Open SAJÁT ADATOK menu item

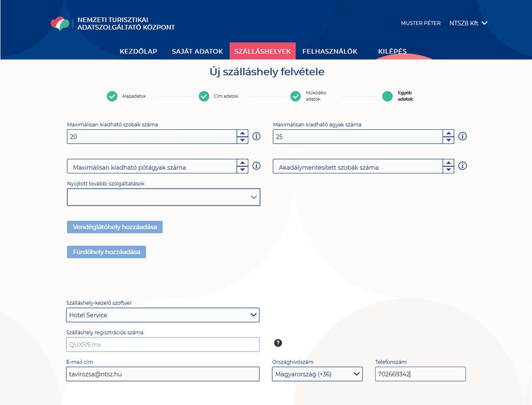tap(197, 51)
